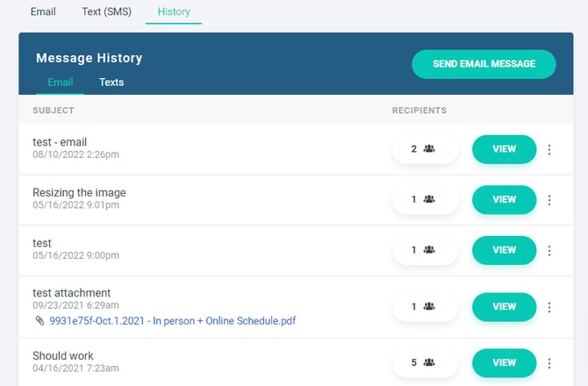Switch to the top Email tab
Image resolution: width=588 pixels, height=386 pixels.
[x=43, y=12]
